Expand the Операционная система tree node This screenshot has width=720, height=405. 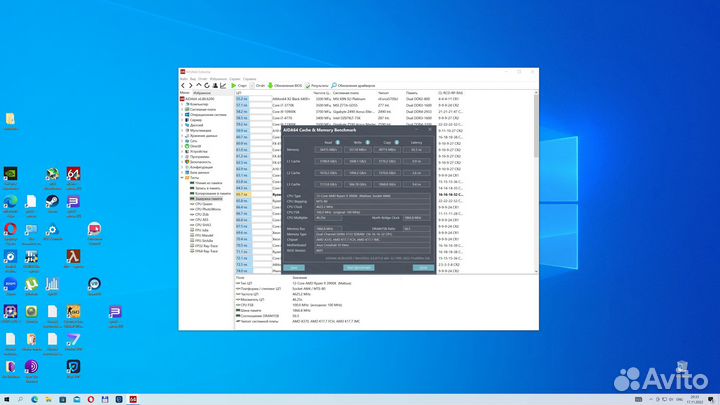pos(182,115)
